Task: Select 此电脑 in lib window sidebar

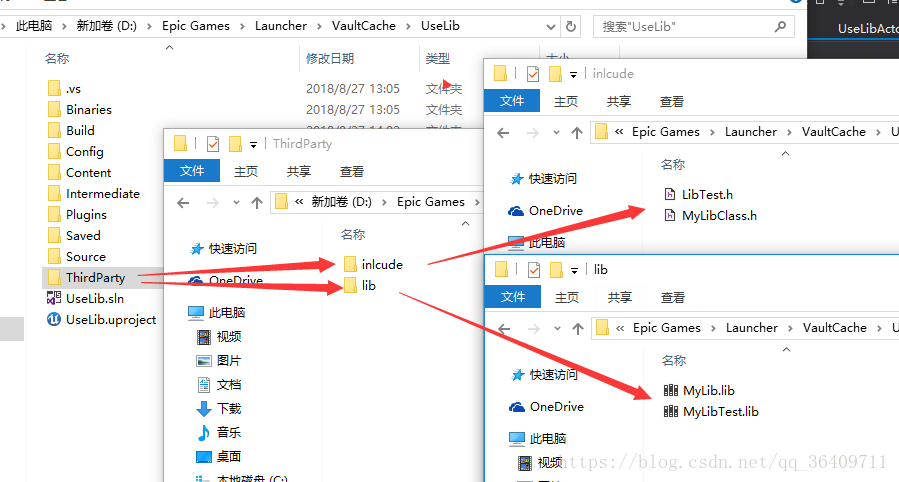Action: 538,438
